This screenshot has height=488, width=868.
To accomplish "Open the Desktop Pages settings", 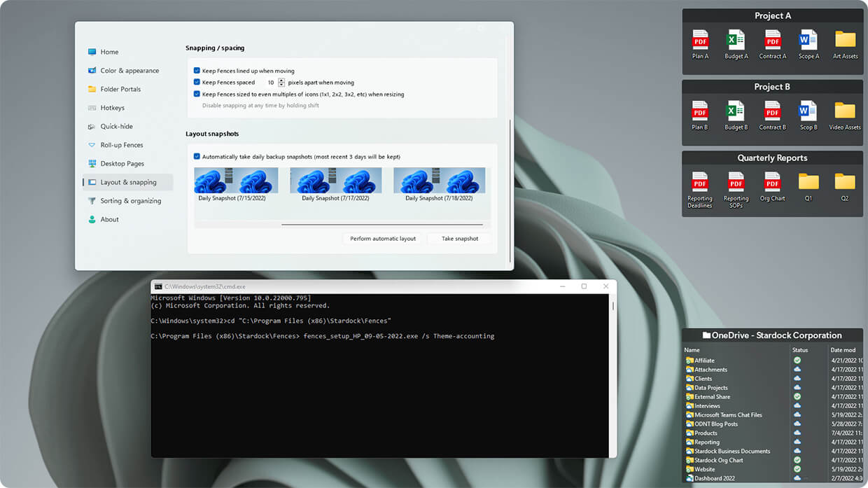I will (x=127, y=164).
